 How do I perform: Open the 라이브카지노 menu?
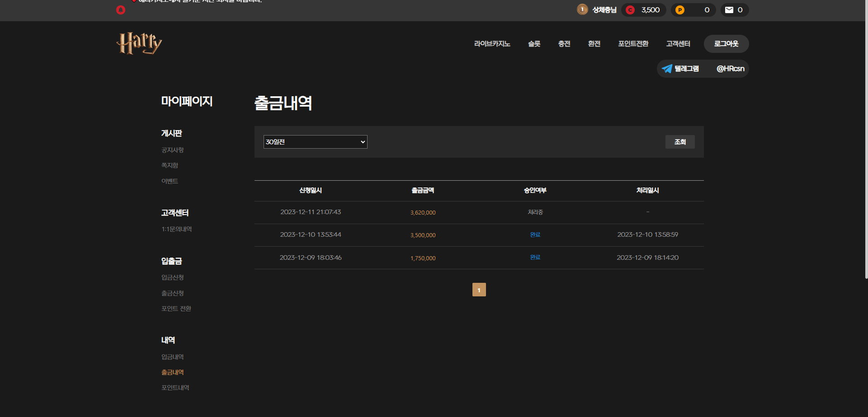coord(492,44)
